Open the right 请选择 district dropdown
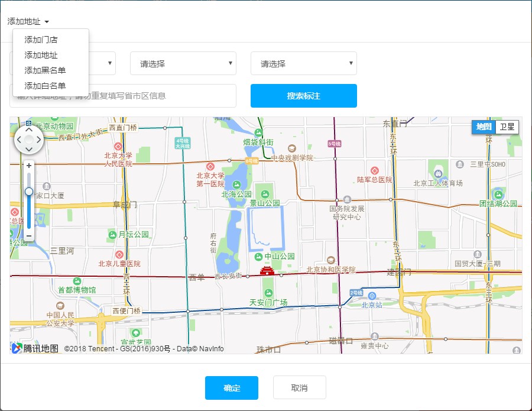 click(x=304, y=63)
